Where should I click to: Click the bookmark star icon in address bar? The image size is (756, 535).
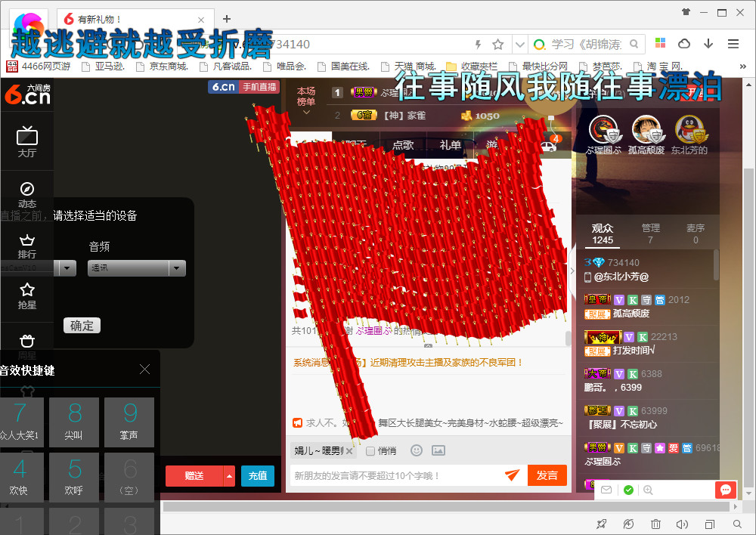click(498, 45)
